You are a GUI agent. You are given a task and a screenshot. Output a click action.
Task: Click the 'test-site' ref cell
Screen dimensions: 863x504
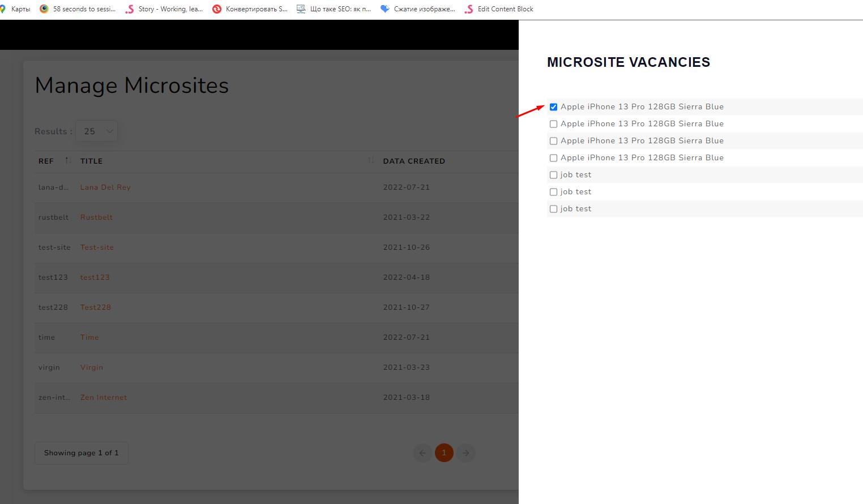coord(54,247)
